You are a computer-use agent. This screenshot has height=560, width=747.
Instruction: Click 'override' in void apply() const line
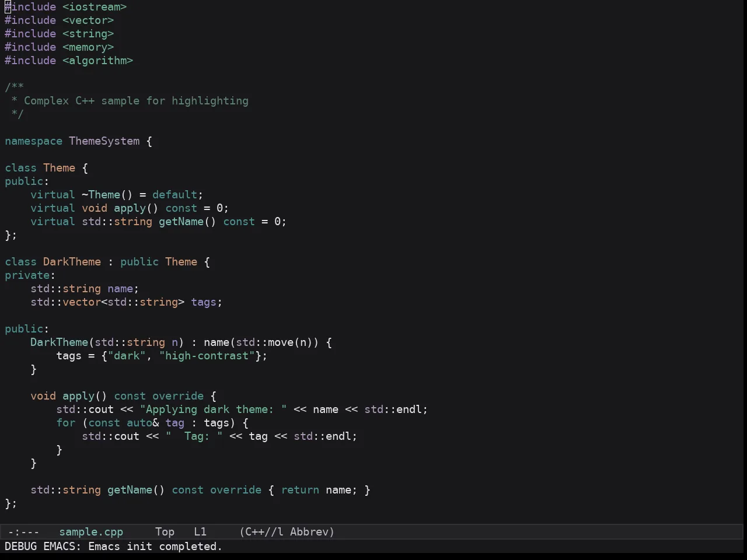(178, 396)
